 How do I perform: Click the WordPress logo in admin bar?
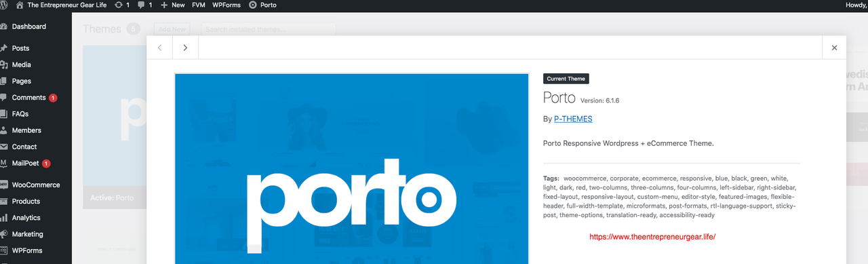[3, 5]
